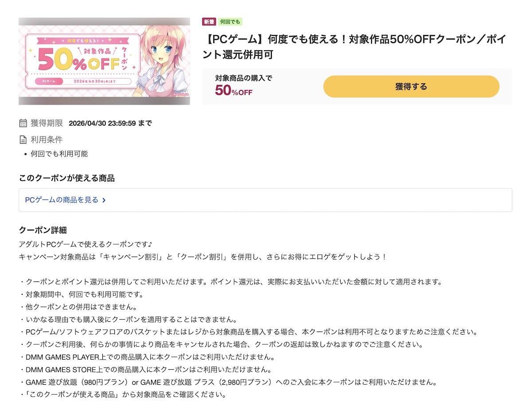
Task: Click the bullet point before 何回でも利用可能
Action: tap(26, 154)
